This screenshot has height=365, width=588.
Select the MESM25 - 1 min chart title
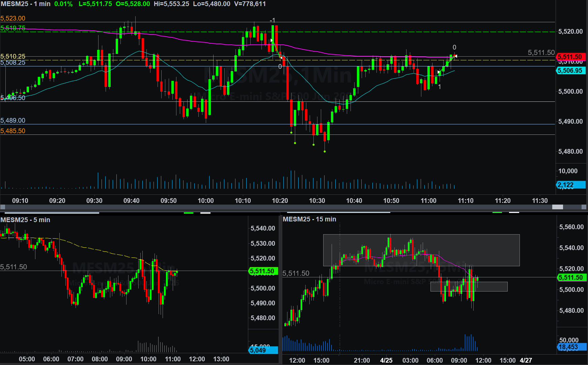point(26,4)
